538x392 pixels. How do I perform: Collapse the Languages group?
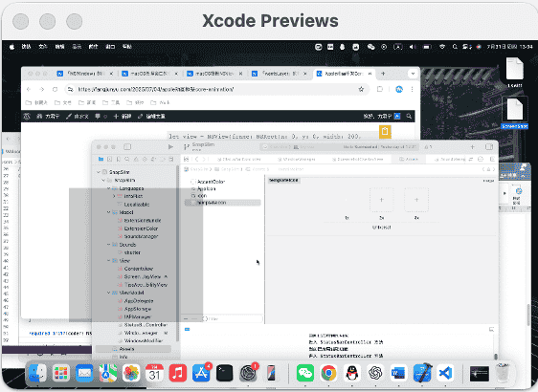[x=108, y=188]
